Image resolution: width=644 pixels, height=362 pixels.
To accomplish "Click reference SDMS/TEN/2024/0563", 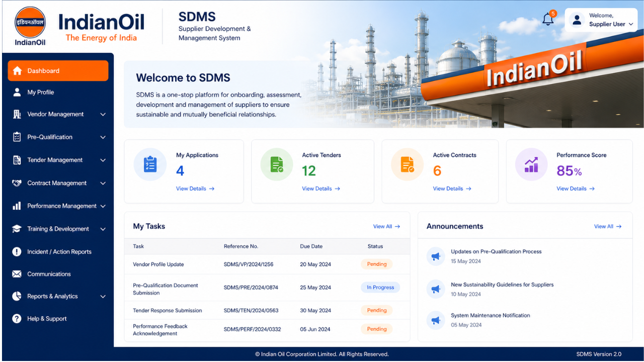I will 251,310.
